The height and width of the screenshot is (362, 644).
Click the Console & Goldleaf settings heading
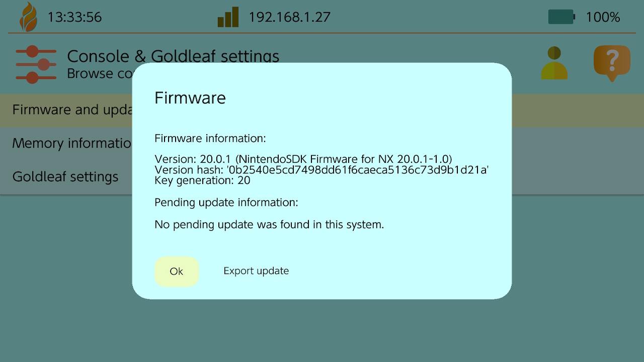point(173,56)
